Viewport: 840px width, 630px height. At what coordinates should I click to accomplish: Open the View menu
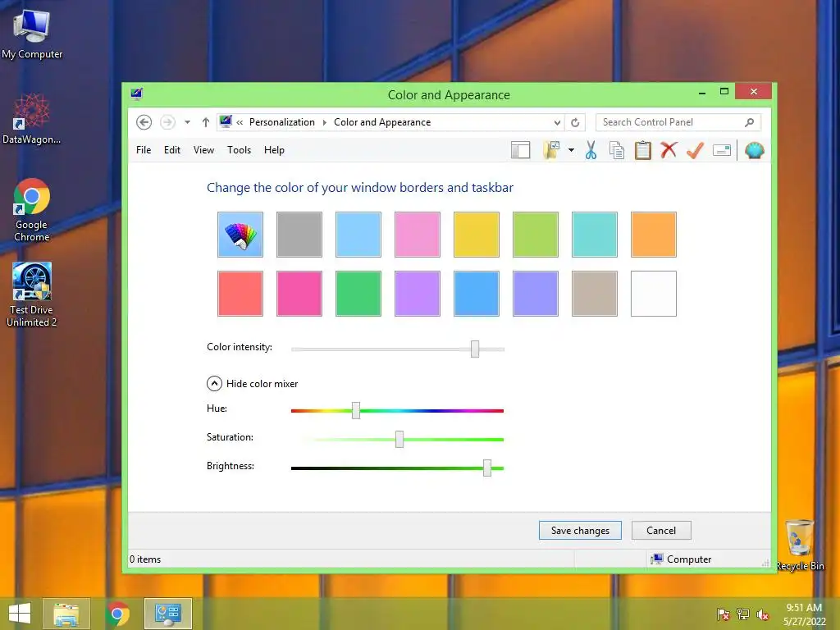(x=203, y=150)
